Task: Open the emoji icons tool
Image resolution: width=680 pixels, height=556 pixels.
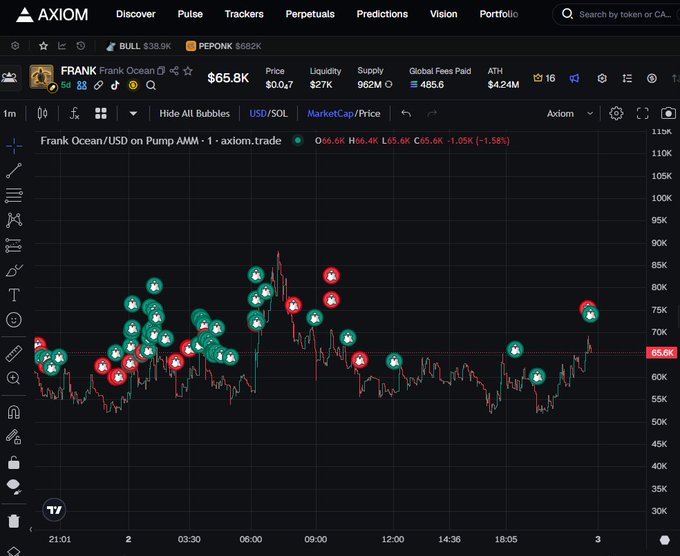Action: [14, 320]
